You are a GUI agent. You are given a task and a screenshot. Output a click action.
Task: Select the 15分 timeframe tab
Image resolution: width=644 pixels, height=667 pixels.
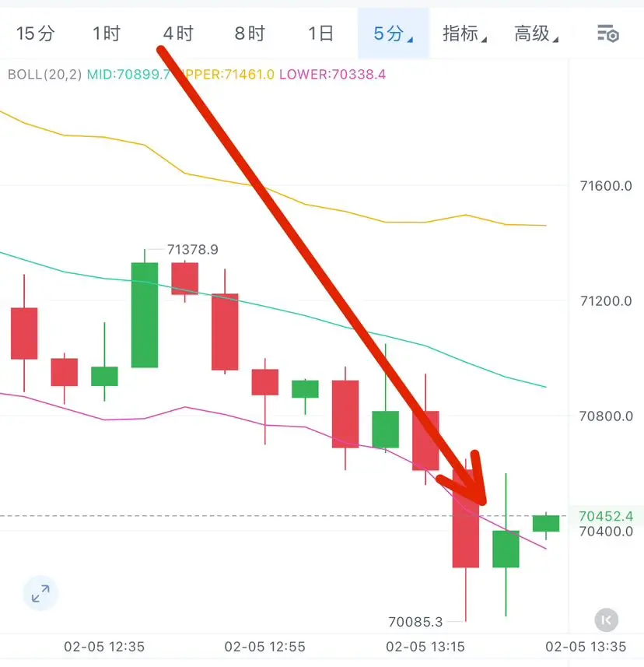(x=36, y=33)
